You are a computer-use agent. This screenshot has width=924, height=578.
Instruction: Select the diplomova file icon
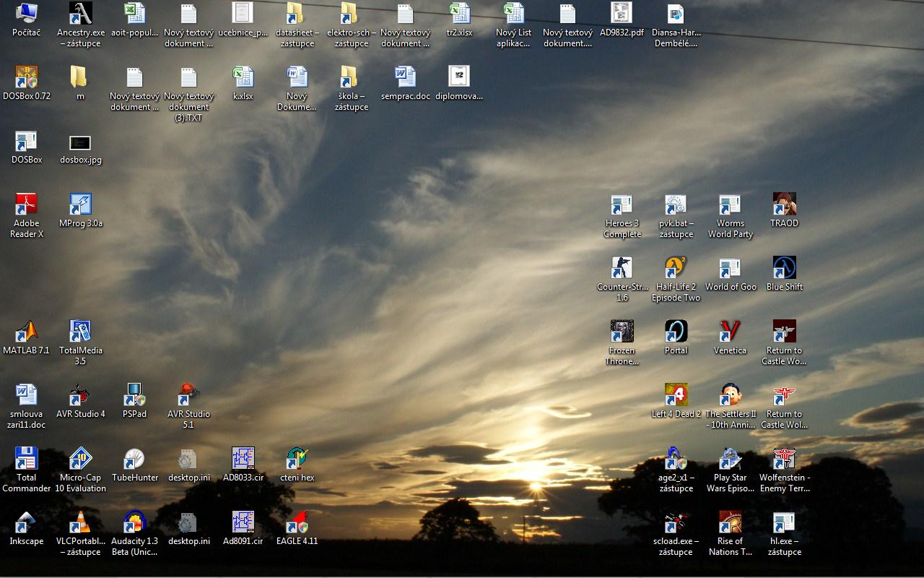point(459,77)
